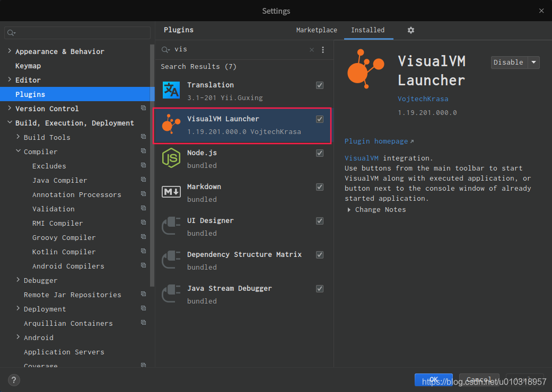Viewport: 552px width, 392px height.
Task: Click the Markdown plugin icon
Action: 171,192
